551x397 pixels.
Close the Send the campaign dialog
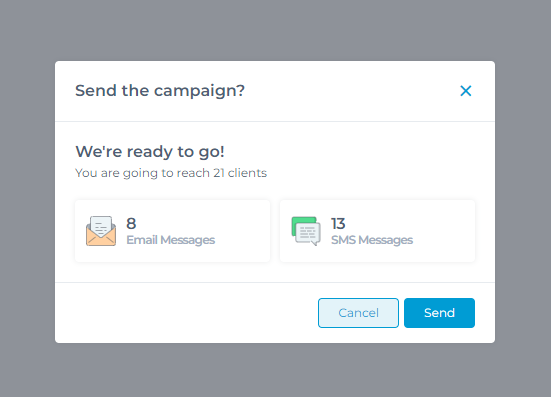466,91
